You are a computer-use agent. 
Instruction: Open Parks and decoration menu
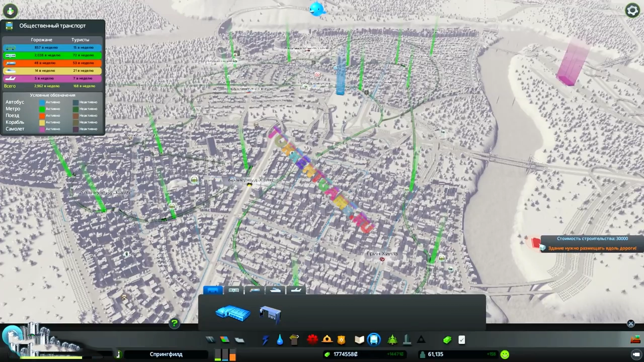click(x=392, y=340)
